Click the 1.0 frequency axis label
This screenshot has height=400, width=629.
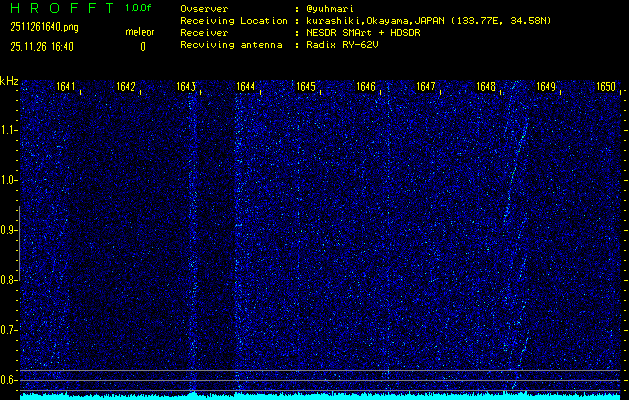[7, 181]
